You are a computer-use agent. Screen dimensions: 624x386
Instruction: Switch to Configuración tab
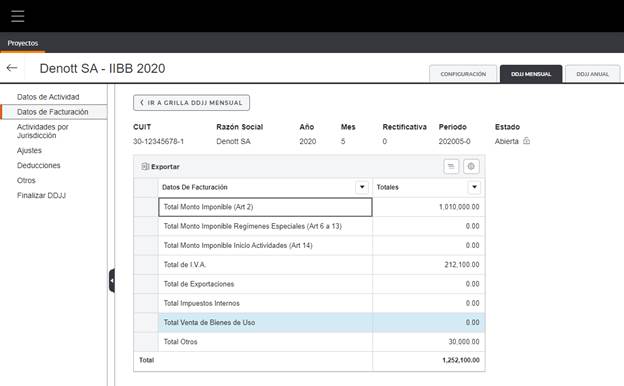tap(463, 74)
